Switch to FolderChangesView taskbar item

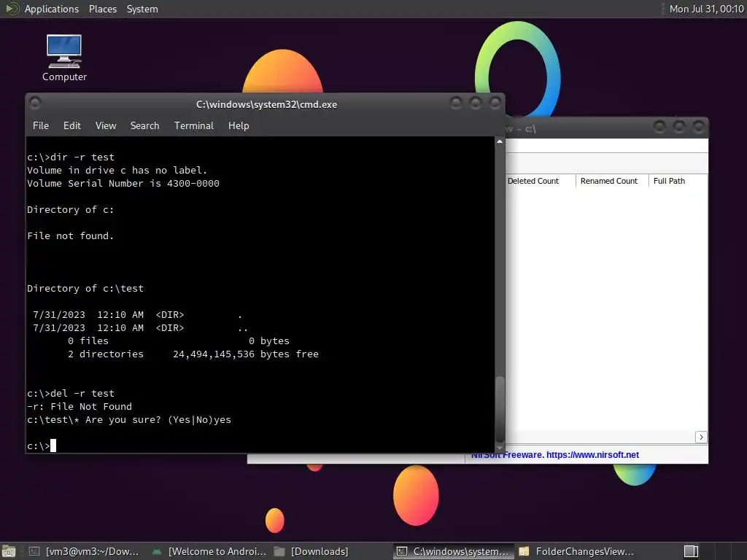(577, 551)
